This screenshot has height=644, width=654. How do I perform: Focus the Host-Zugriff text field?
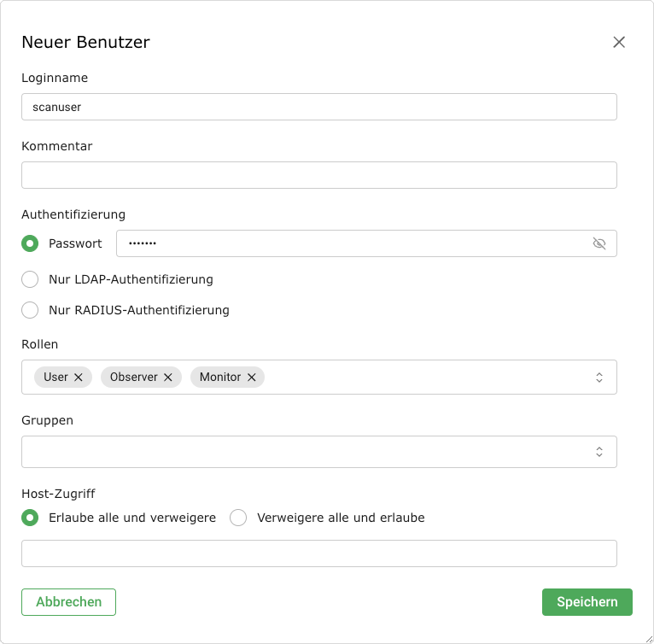pos(318,553)
